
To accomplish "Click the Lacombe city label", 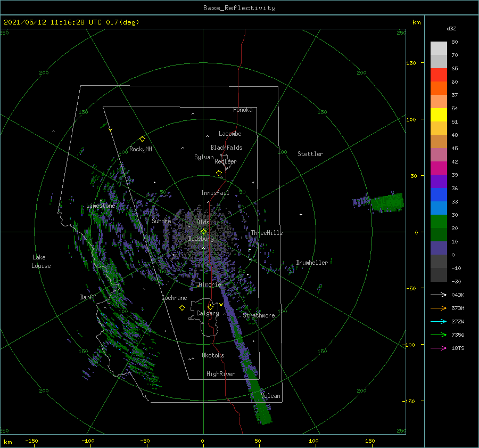I will tap(230, 134).
